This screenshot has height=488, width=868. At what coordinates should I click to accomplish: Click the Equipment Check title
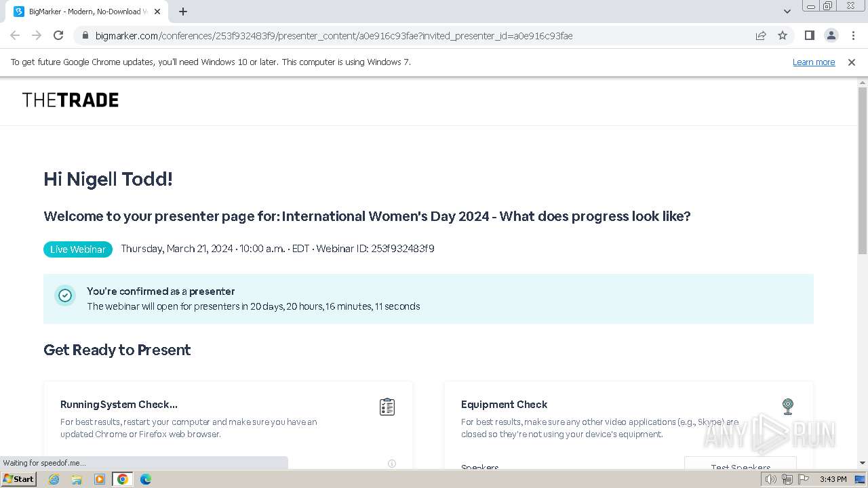click(x=504, y=405)
